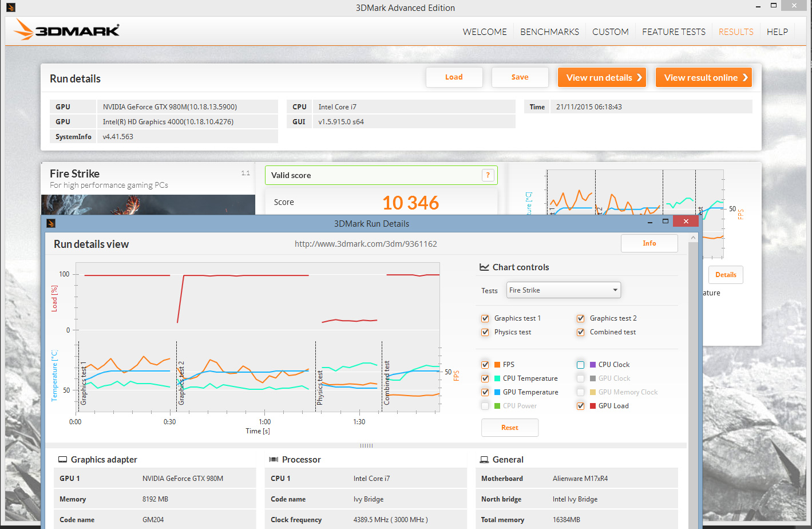
Task: Click the Physics test chart marker
Action: [x=320, y=388]
